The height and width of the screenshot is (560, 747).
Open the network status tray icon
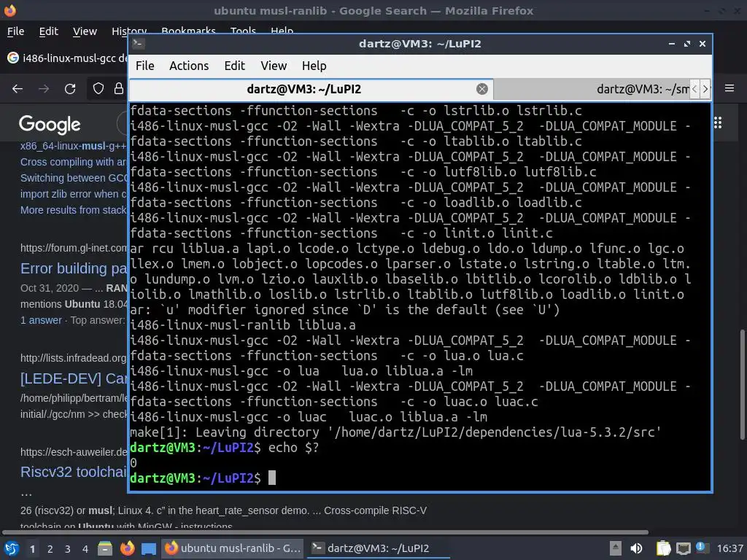click(x=683, y=548)
